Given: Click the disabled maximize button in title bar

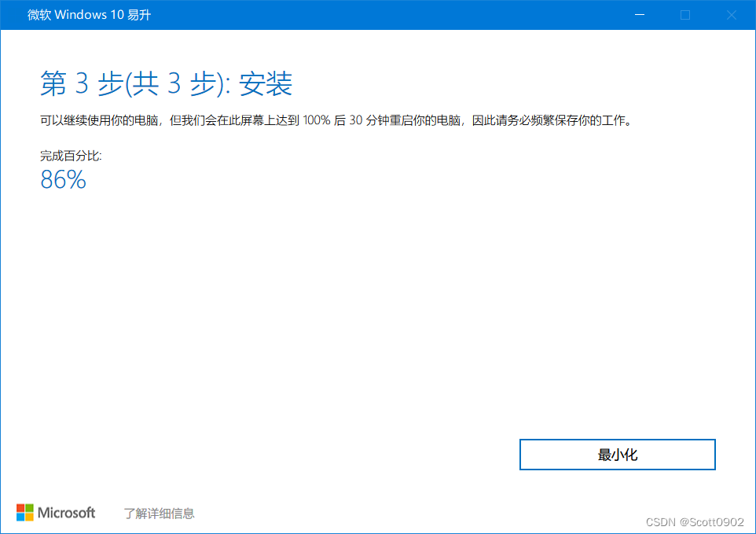Looking at the screenshot, I should point(685,15).
